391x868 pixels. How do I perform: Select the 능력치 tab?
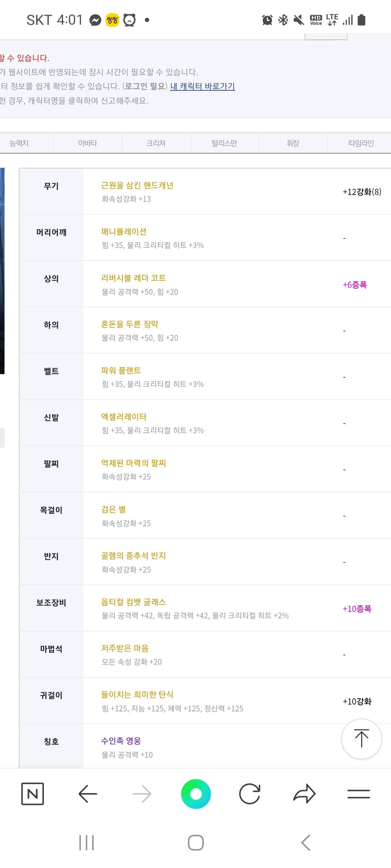19,143
